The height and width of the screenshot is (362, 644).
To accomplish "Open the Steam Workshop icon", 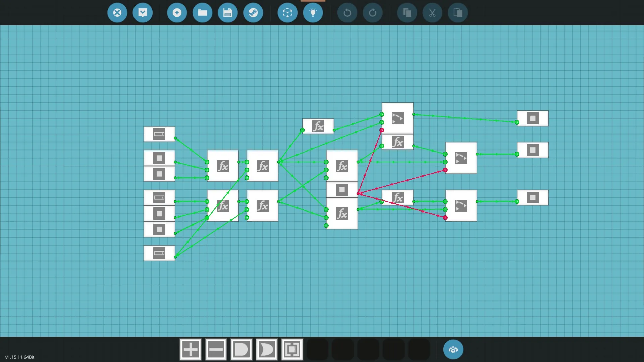I will coord(253,13).
